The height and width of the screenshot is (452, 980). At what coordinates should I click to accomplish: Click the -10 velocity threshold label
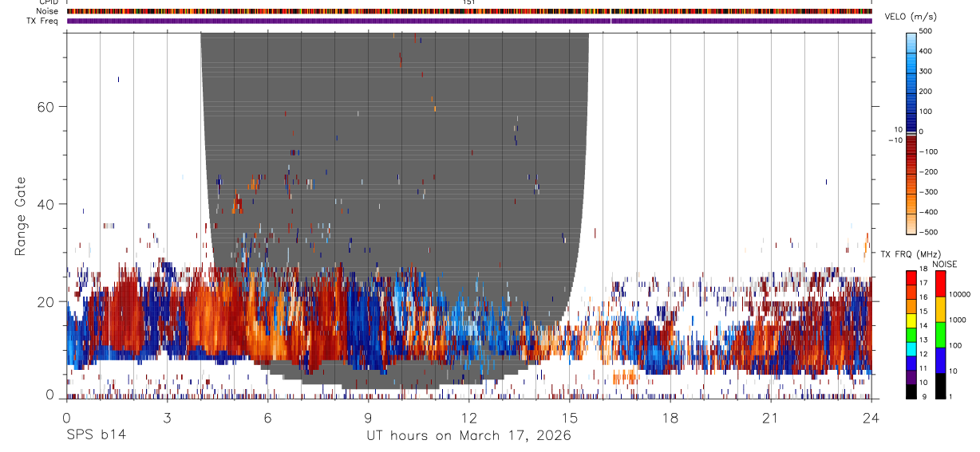pos(895,140)
